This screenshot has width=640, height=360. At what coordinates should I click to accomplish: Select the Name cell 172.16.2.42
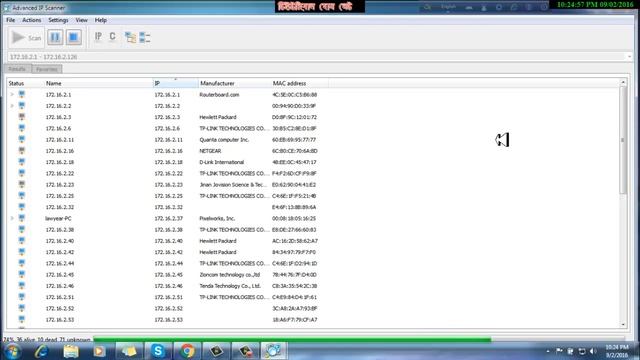[60, 252]
